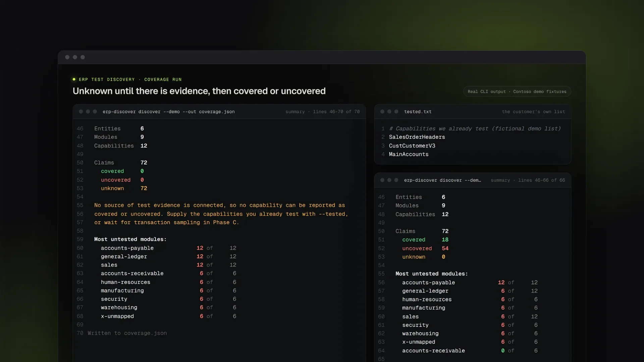644x362 pixels.
Task: Click 'SalesOrderHeaders' in tested.txt
Action: (x=417, y=137)
